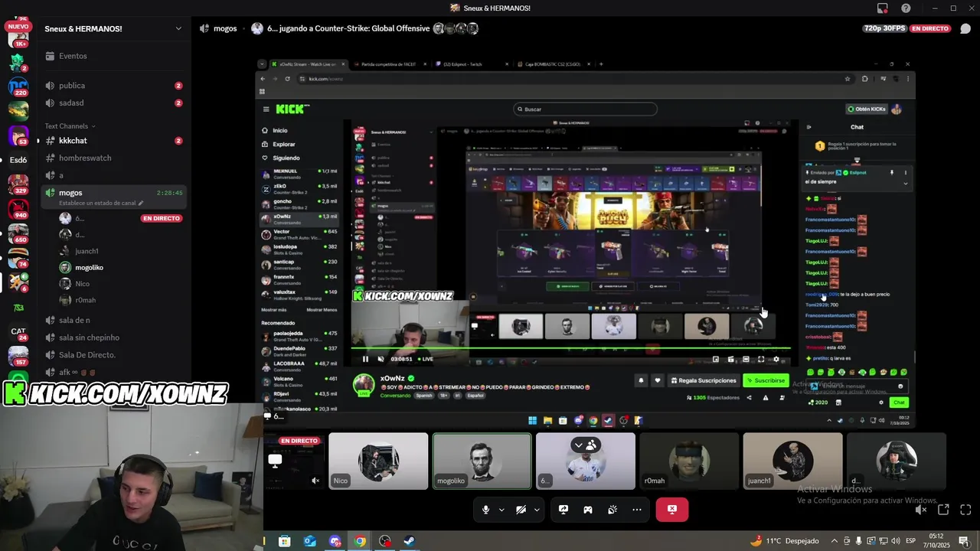Click Regala Suscripciones on Kick
The width and height of the screenshot is (980, 551).
point(704,380)
